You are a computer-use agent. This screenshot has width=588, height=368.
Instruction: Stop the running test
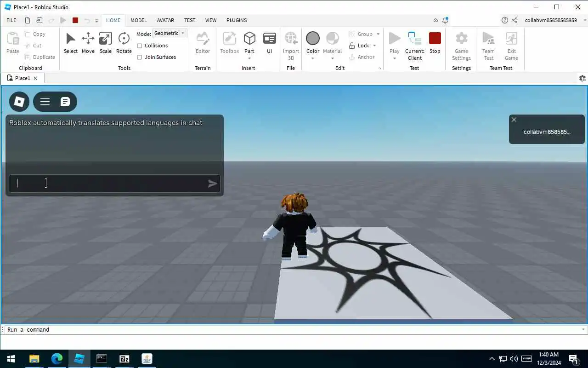click(435, 43)
